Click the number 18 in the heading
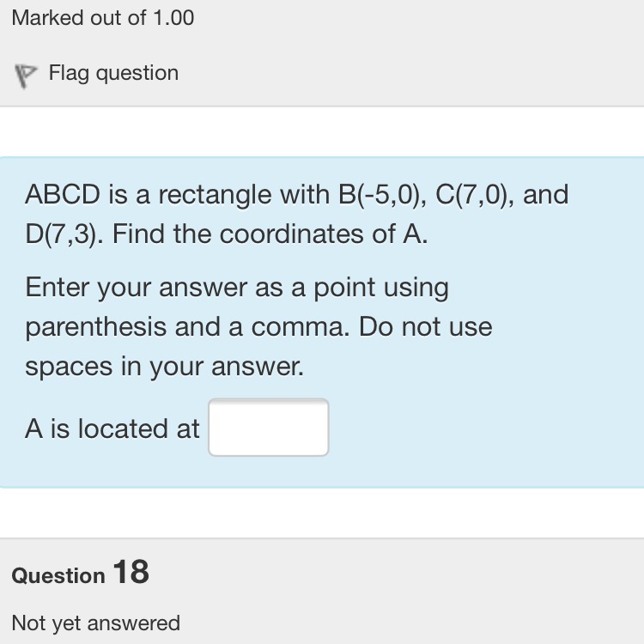Viewport: 644px width, 644px height. [131, 572]
